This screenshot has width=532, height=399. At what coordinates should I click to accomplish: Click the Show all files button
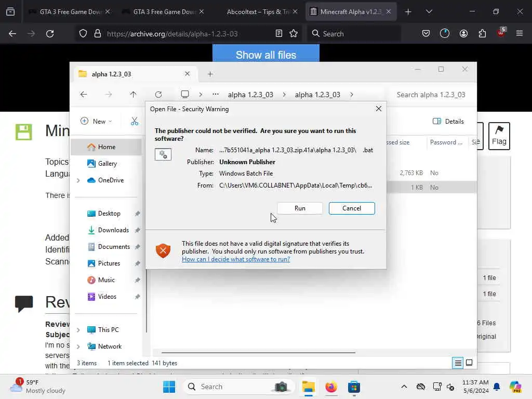(266, 54)
